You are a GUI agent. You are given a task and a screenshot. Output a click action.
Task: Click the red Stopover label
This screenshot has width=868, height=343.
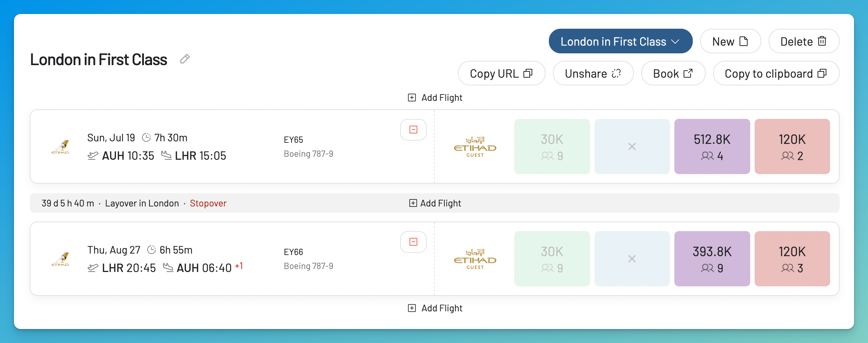[x=208, y=203]
